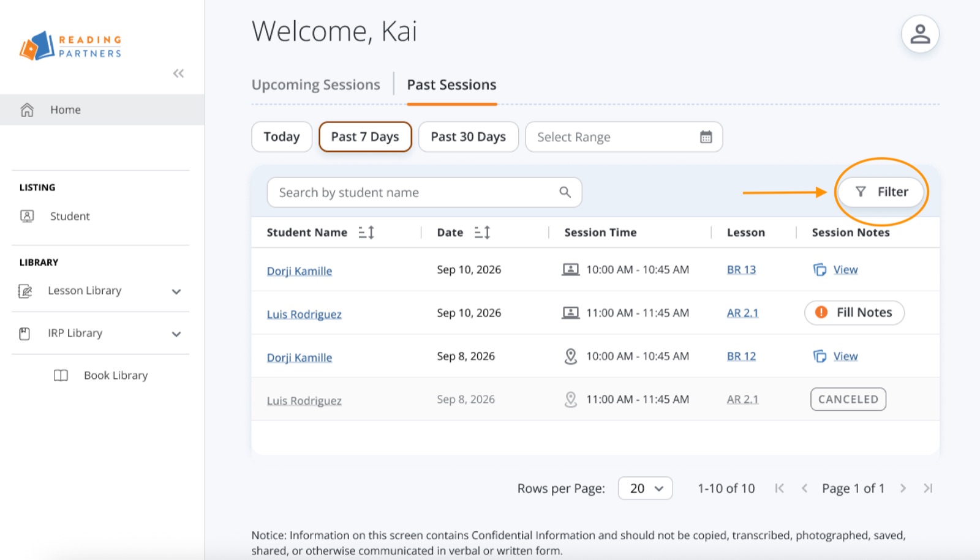Click the "1-10 of 10" row count text
The height and width of the screenshot is (560, 980).
726,488
